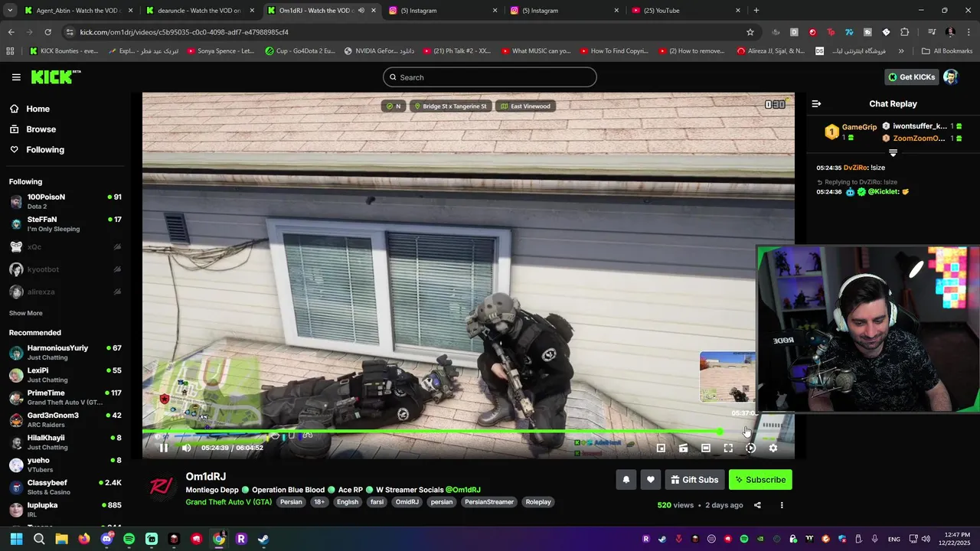This screenshot has width=980, height=551.
Task: Go to the Kick logo homepage
Action: click(x=56, y=77)
